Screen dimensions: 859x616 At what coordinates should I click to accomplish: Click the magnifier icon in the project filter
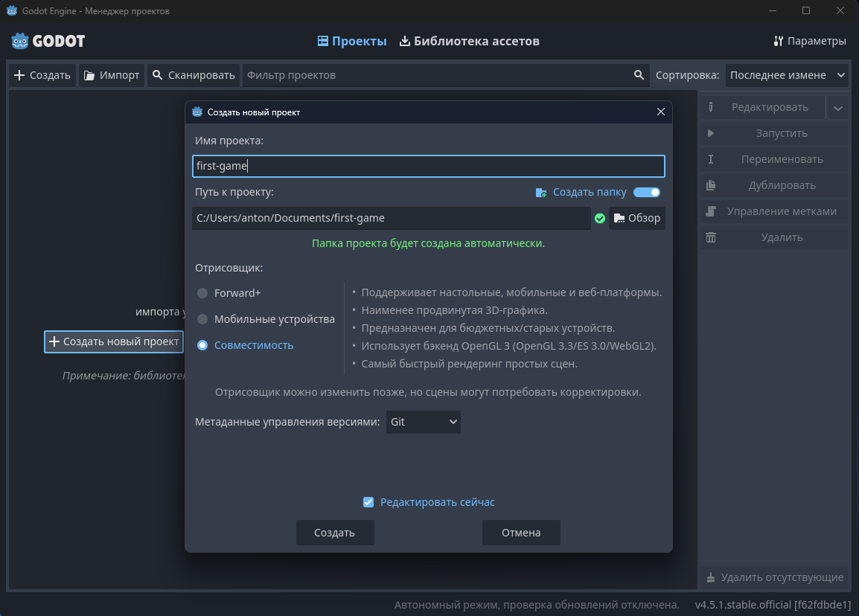(639, 75)
